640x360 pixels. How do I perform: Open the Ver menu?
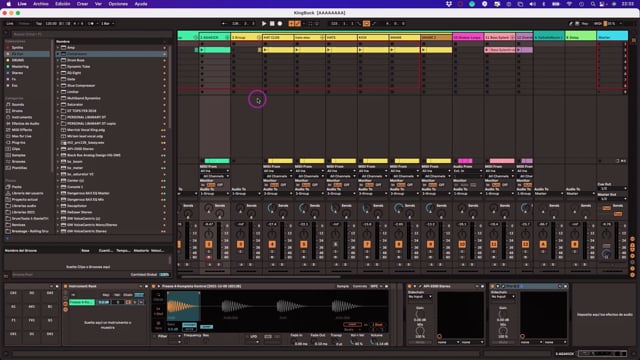(98, 4)
